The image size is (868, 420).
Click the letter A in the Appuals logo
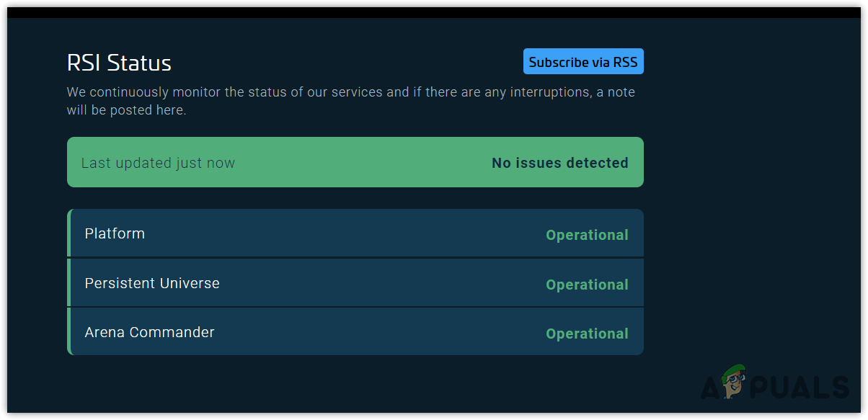pos(712,388)
